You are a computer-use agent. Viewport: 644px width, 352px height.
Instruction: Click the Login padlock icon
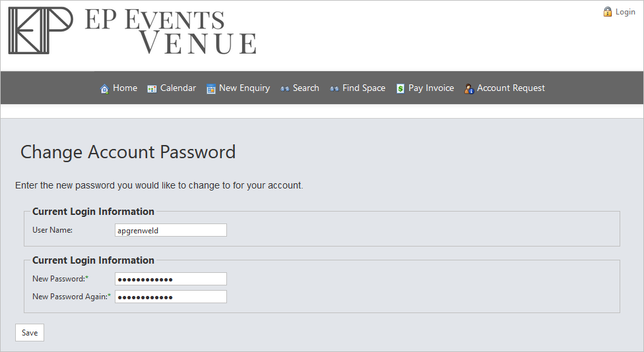(x=608, y=11)
